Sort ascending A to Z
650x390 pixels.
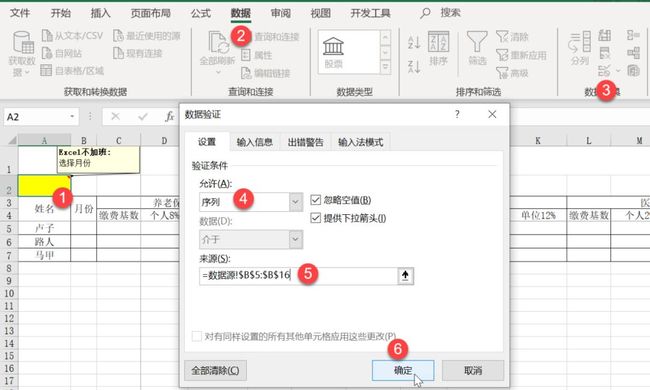(414, 42)
